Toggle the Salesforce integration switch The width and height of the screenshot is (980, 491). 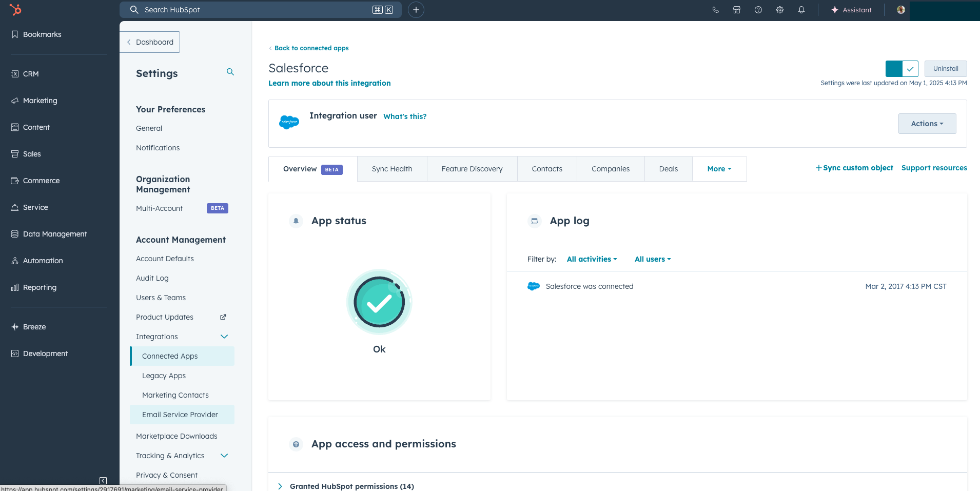[x=901, y=69]
